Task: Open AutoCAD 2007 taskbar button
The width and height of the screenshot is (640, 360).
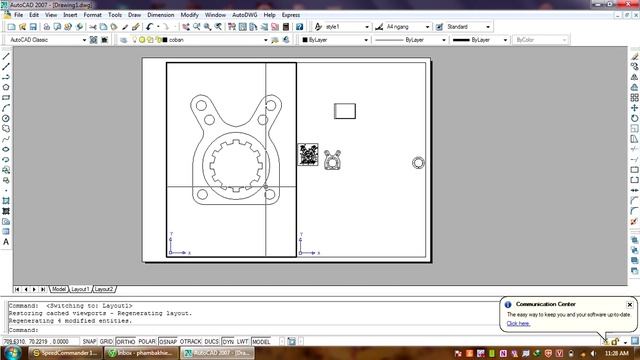Action: pyautogui.click(x=217, y=353)
